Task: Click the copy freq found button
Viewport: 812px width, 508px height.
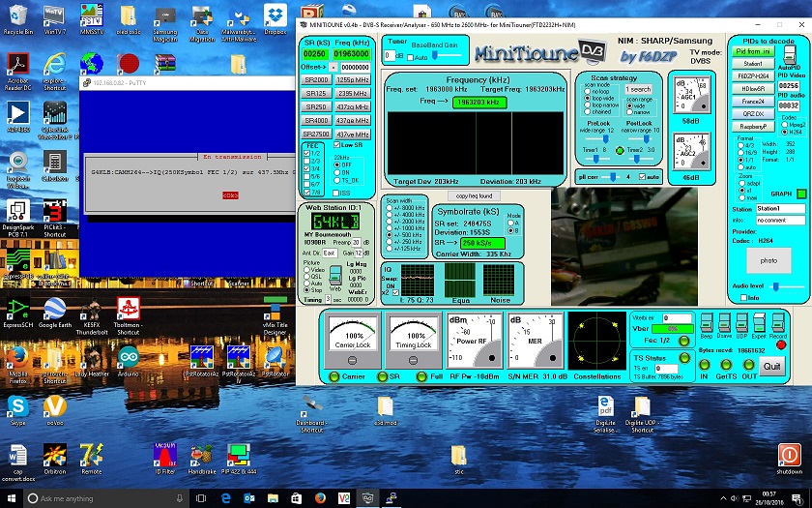Action: (474, 195)
